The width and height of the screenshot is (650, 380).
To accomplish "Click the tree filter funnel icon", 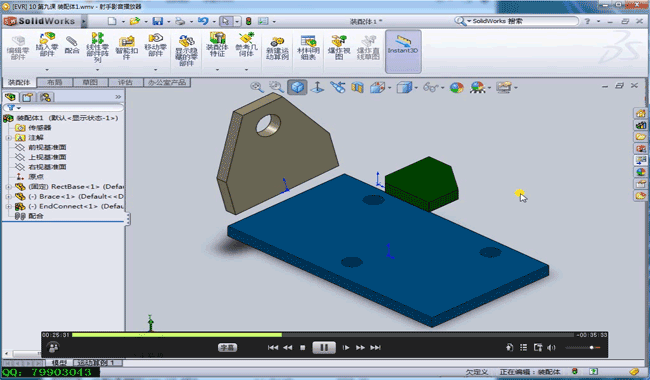I will tap(11, 108).
